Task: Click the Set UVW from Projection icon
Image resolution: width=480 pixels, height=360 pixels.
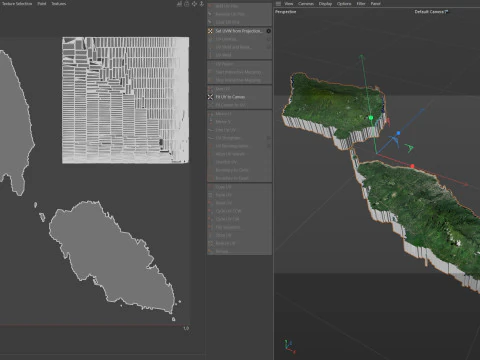Action: pyautogui.click(x=210, y=31)
